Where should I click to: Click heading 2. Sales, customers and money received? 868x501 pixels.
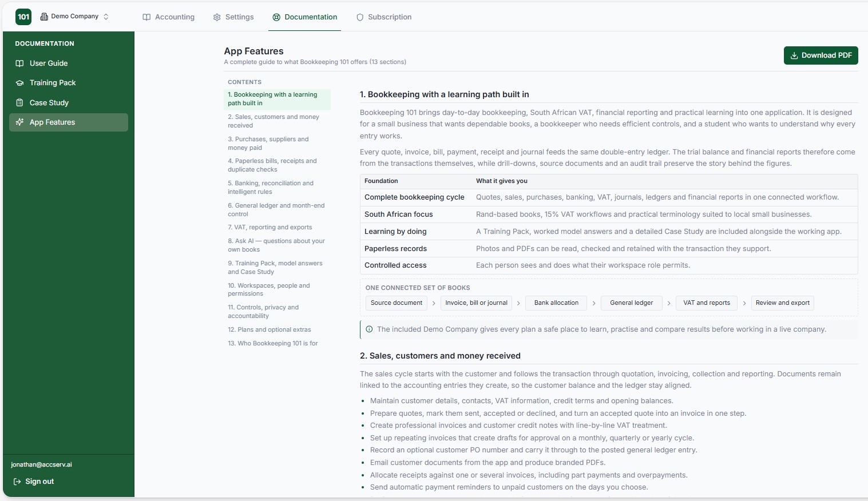tap(440, 356)
